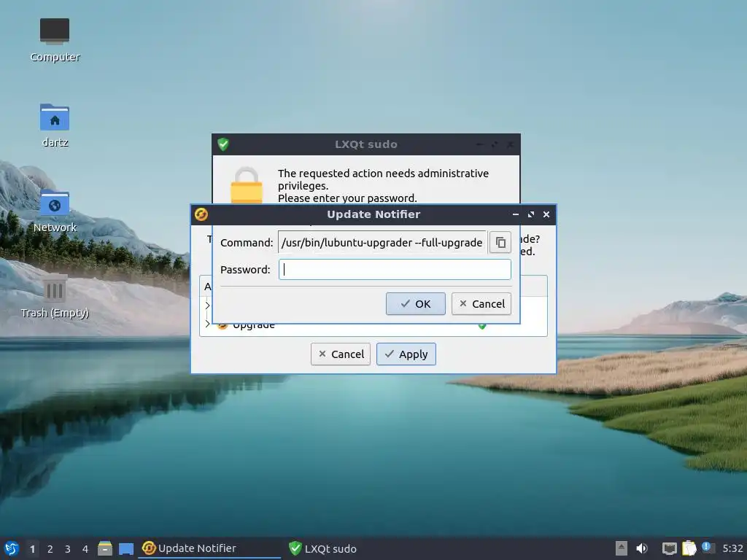747x560 pixels.
Task: Minimize the Update Notifier window
Action: point(516,215)
